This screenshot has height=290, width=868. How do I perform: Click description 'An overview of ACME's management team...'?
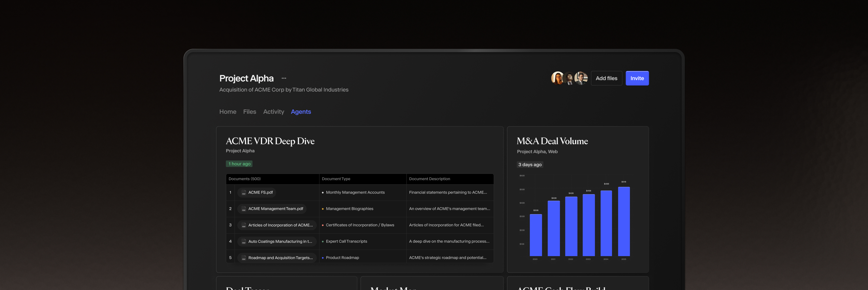(x=449, y=209)
